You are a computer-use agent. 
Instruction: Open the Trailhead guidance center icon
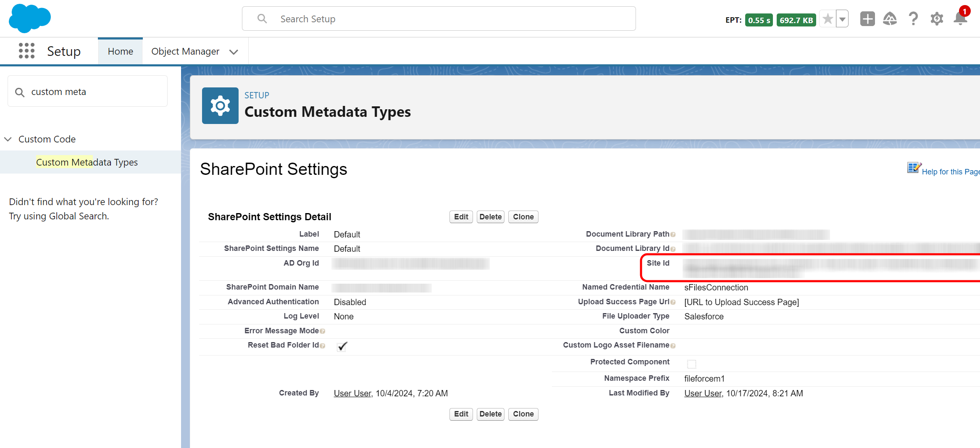(890, 19)
